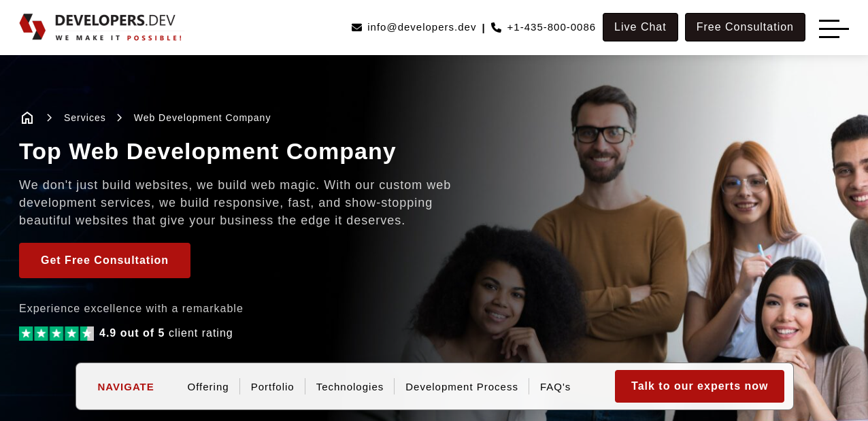Open the Live Chat button
Image resolution: width=868 pixels, height=421 pixels.
(x=640, y=27)
